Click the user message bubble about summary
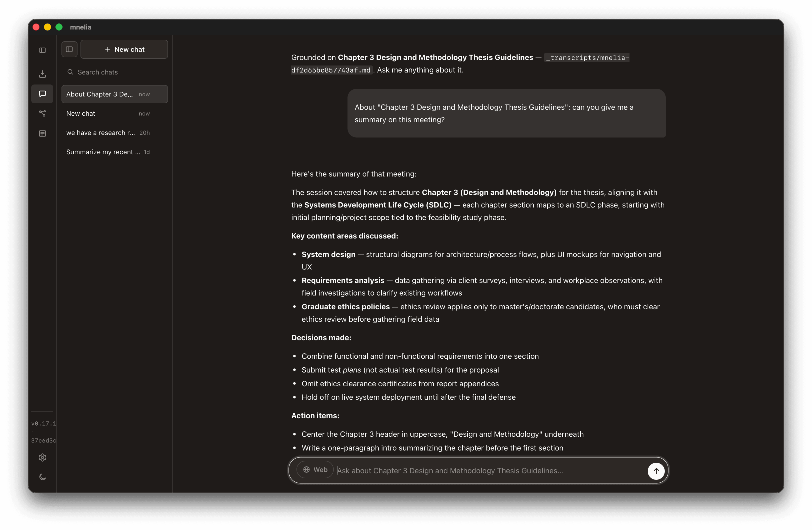812x530 pixels. point(506,113)
